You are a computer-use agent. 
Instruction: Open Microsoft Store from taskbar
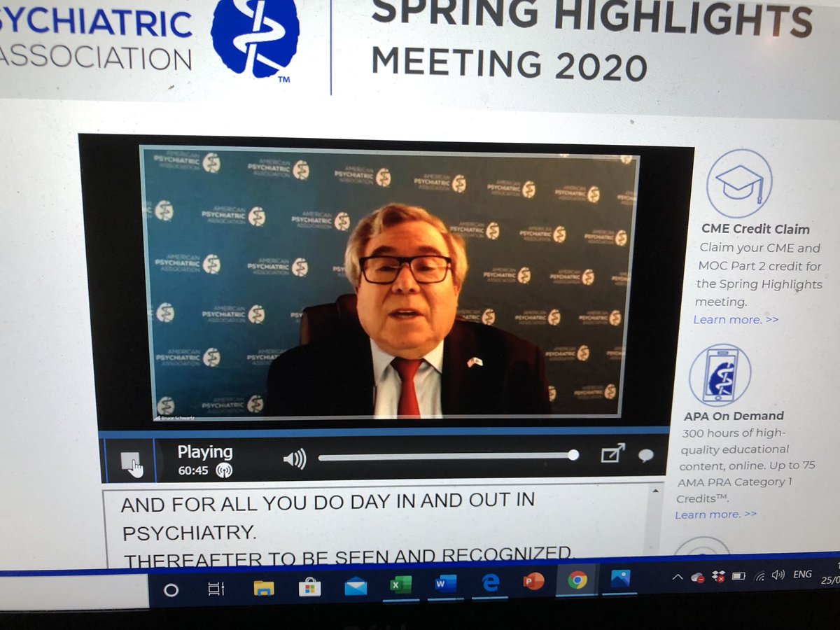[309, 587]
